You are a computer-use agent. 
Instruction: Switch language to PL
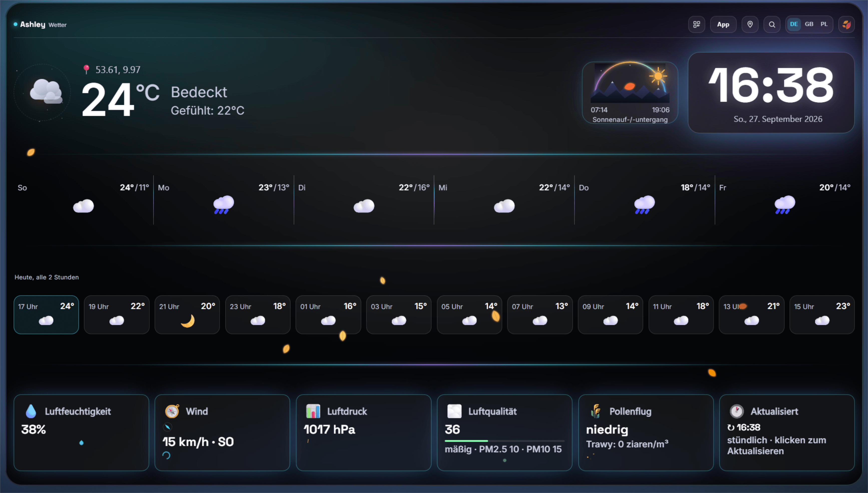pyautogui.click(x=824, y=24)
